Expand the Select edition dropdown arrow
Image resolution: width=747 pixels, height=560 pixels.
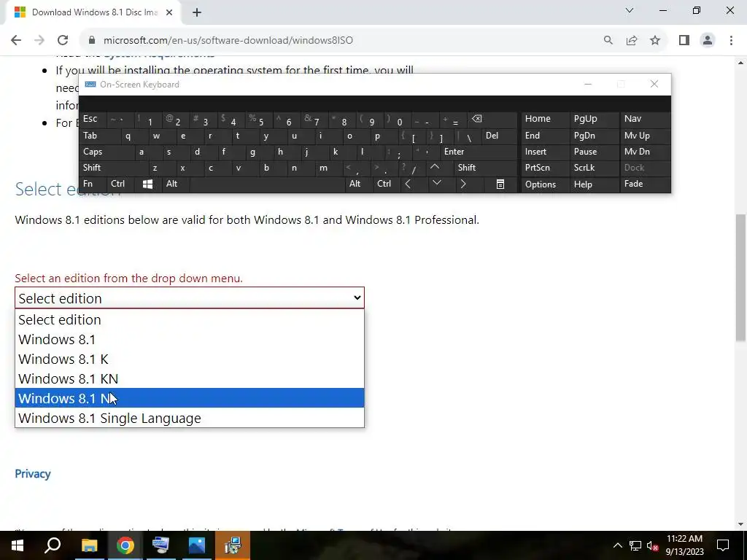357,298
